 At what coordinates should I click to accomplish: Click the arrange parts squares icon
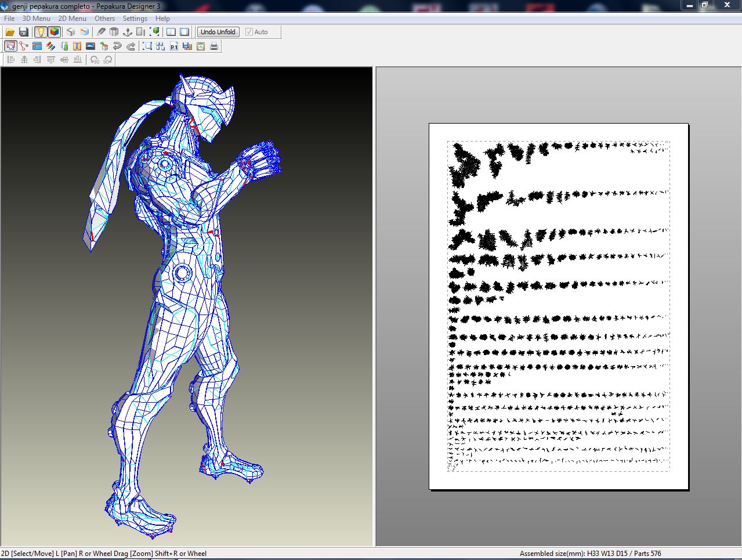click(161, 46)
